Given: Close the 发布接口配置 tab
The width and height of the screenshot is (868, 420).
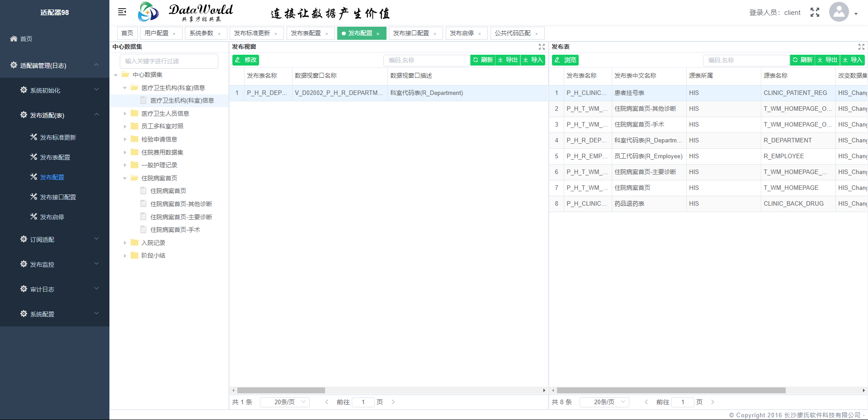Looking at the screenshot, I should click(x=435, y=34).
